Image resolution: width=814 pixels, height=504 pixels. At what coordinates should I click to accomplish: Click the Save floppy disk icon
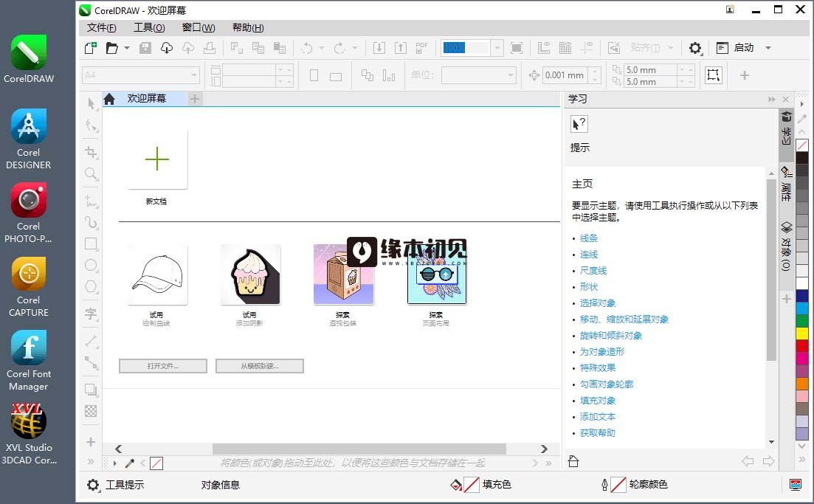click(x=145, y=48)
